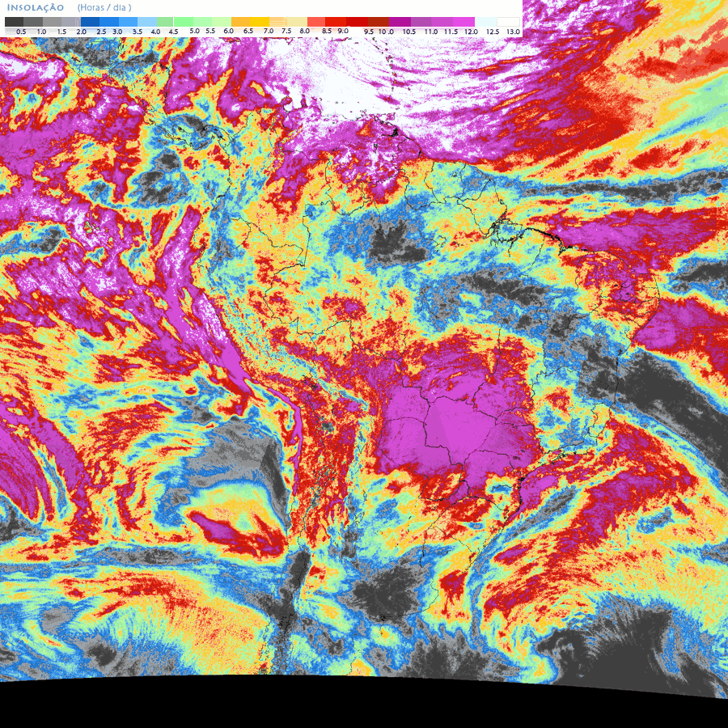This screenshot has width=728, height=728.
Task: Click the 8.0 value label in legend
Action: (304, 31)
